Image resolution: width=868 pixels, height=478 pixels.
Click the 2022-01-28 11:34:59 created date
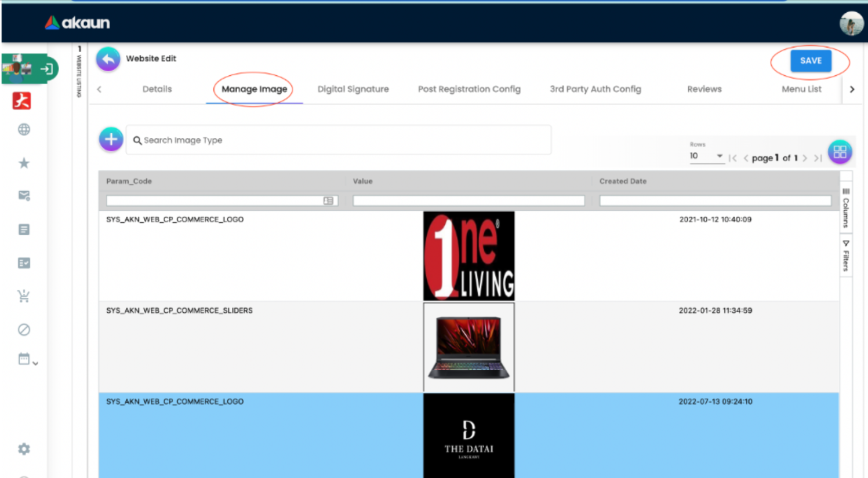pos(716,311)
